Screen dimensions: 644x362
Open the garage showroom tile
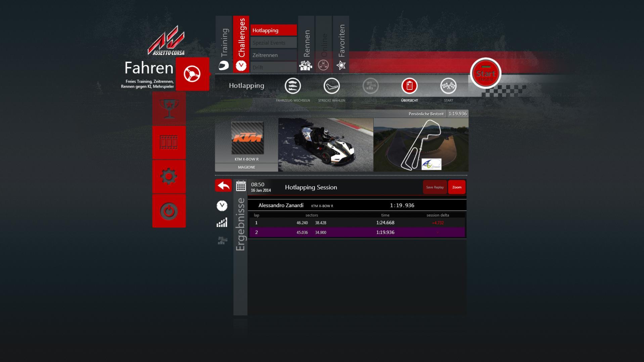[169, 142]
